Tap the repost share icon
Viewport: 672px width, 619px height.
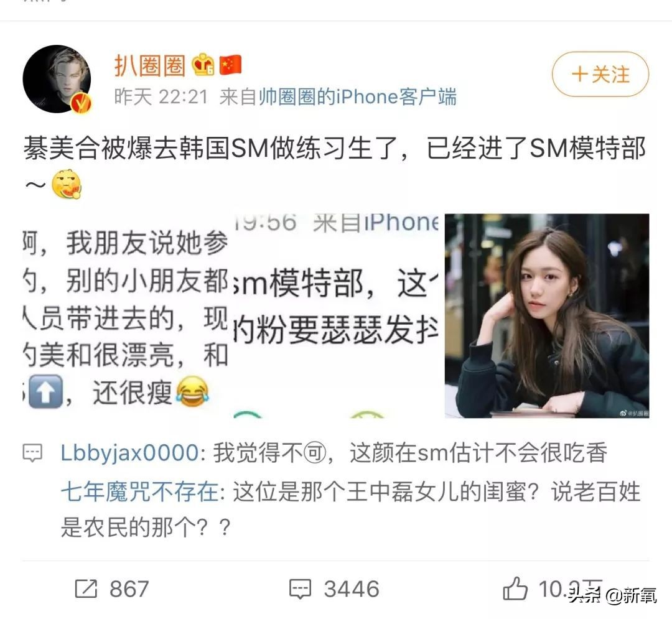pos(86,589)
